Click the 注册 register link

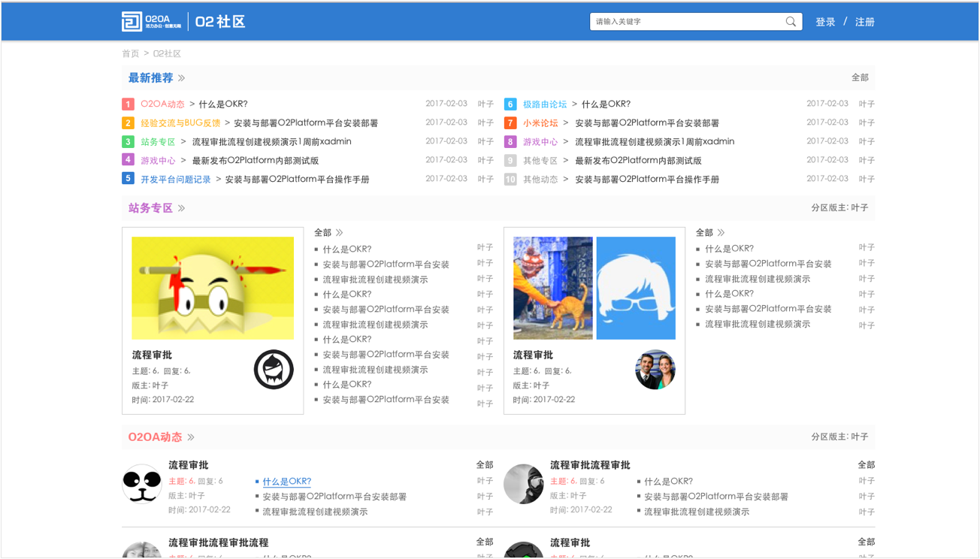(x=865, y=22)
